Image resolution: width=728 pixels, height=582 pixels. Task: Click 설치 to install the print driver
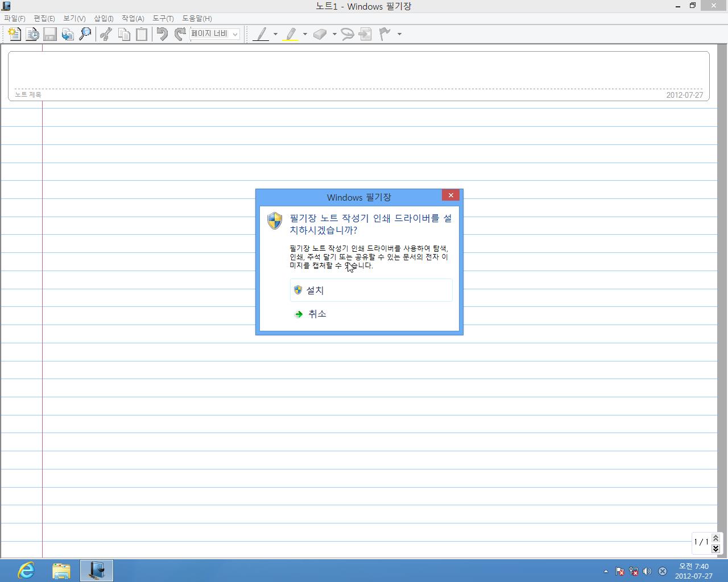click(371, 290)
